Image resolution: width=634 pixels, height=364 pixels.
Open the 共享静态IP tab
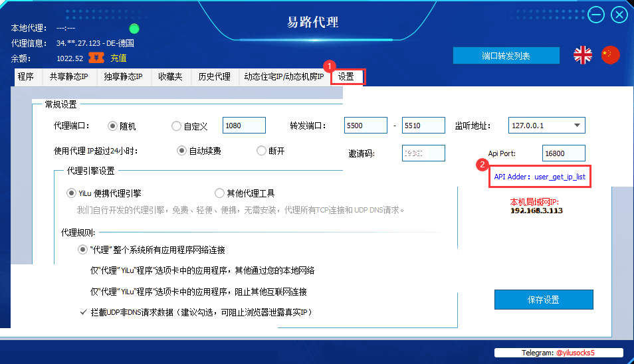coord(68,77)
